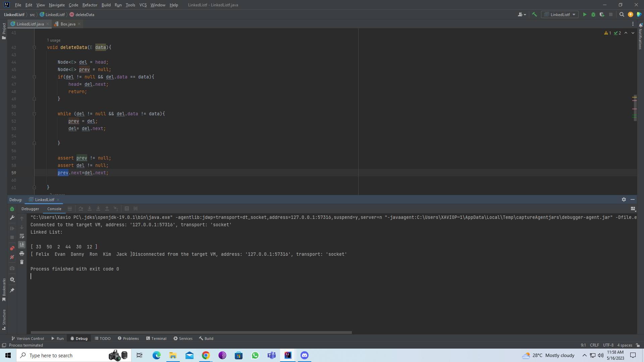The image size is (644, 362).
Task: Modify run configuration wrench icon
Action: coord(12,218)
